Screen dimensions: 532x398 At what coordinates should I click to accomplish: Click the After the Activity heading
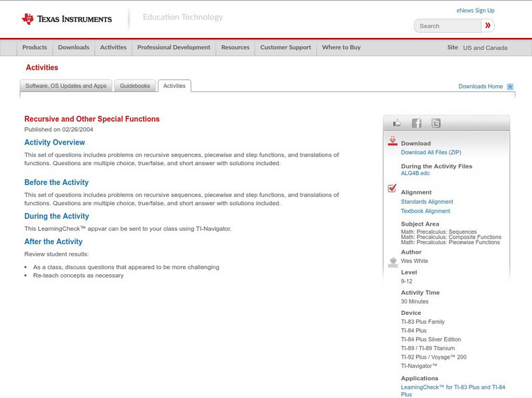(53, 242)
